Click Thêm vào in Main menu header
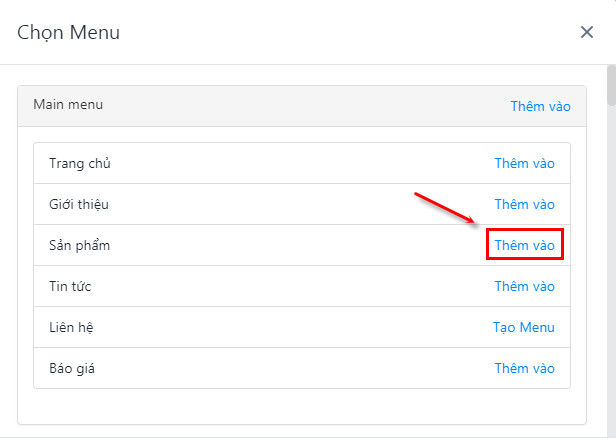 point(540,106)
